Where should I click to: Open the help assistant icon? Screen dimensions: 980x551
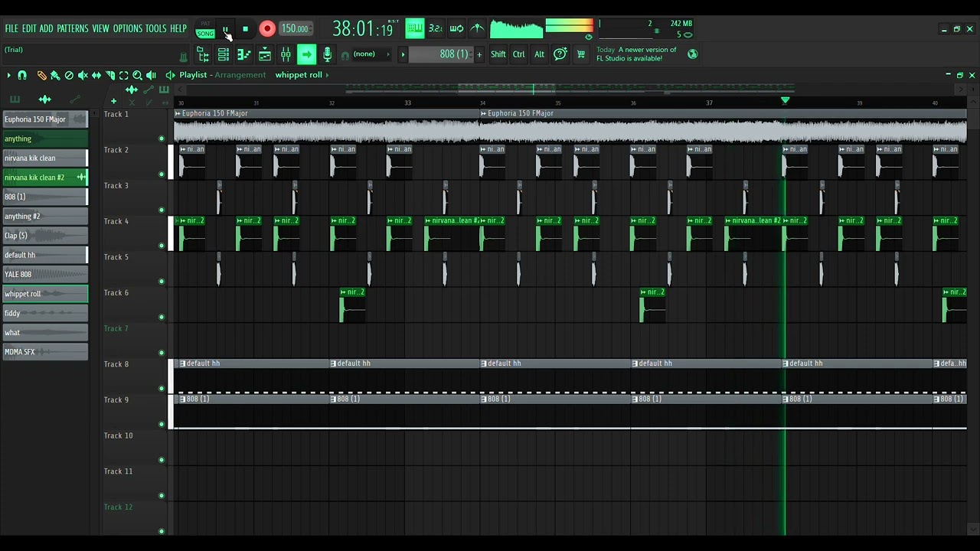(x=560, y=54)
